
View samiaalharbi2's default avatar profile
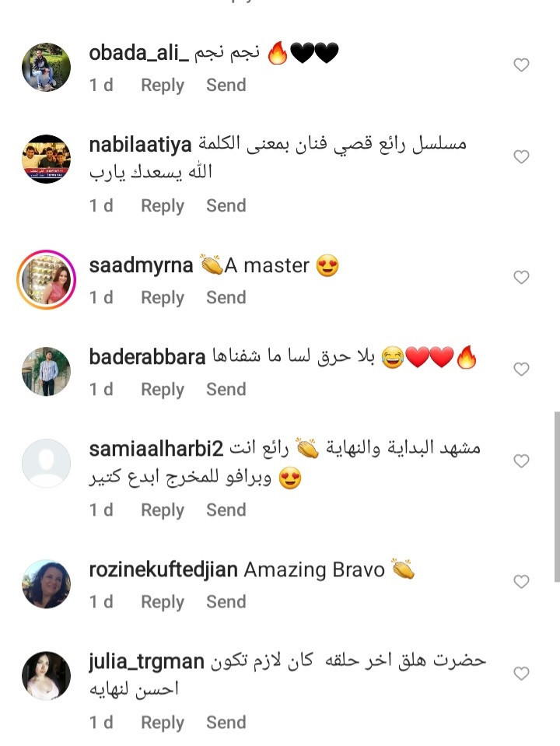46,463
